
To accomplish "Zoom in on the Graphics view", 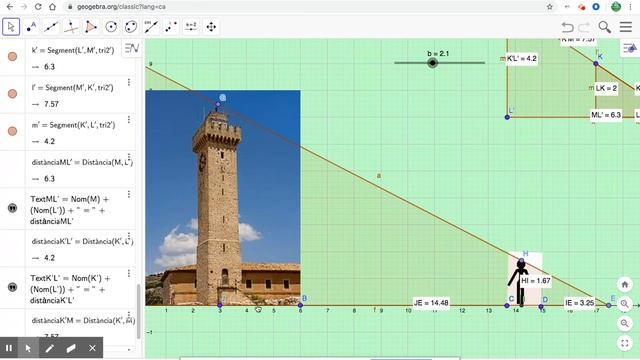I will 624,304.
